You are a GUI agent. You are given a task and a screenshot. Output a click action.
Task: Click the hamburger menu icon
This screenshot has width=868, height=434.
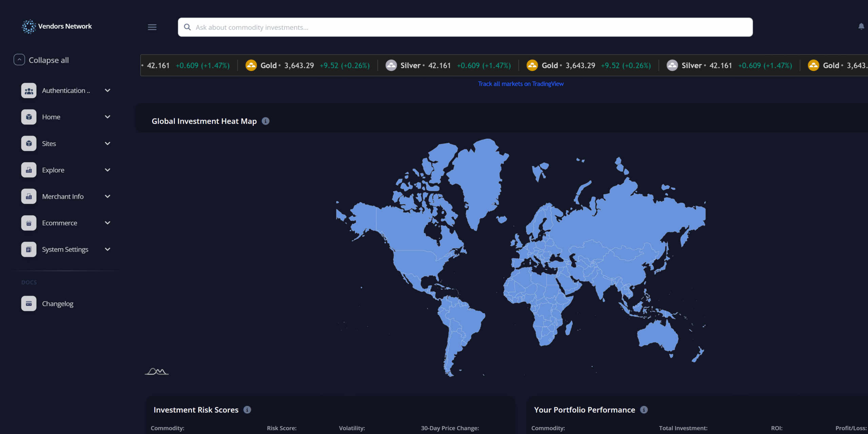click(152, 27)
